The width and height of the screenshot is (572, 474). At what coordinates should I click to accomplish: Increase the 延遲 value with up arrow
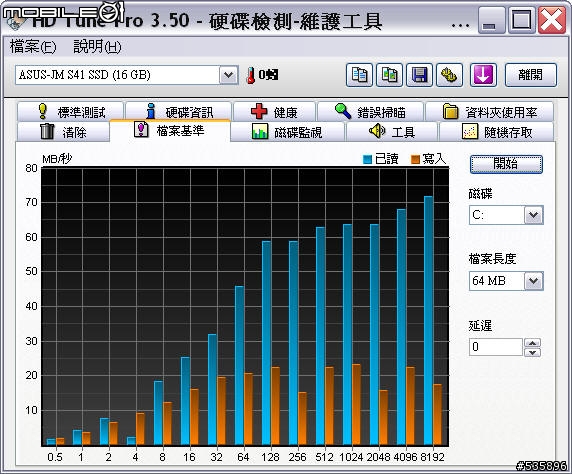533,343
